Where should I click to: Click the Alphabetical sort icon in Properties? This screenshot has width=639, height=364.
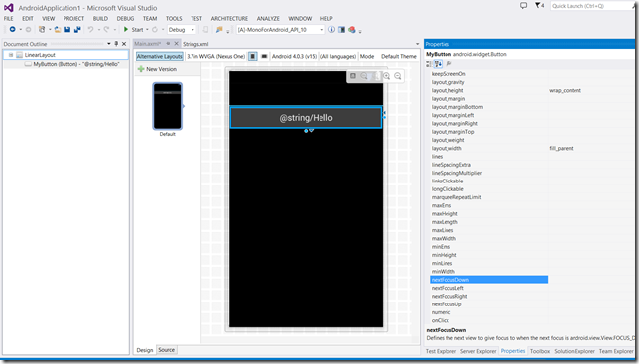pos(438,63)
